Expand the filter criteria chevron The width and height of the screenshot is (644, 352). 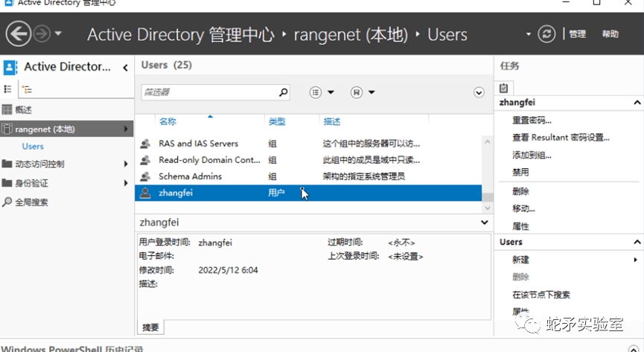tap(479, 92)
